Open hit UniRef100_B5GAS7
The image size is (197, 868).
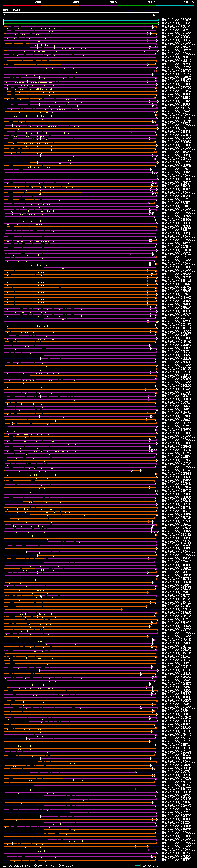(x=177, y=142)
